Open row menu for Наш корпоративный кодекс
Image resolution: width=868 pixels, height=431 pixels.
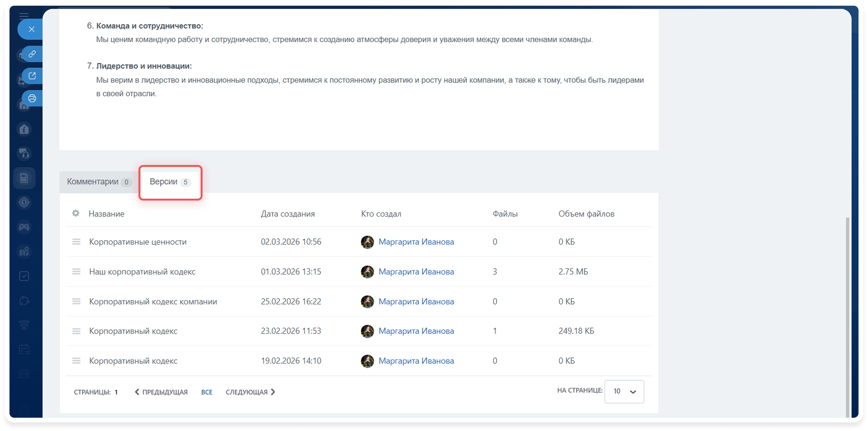77,271
